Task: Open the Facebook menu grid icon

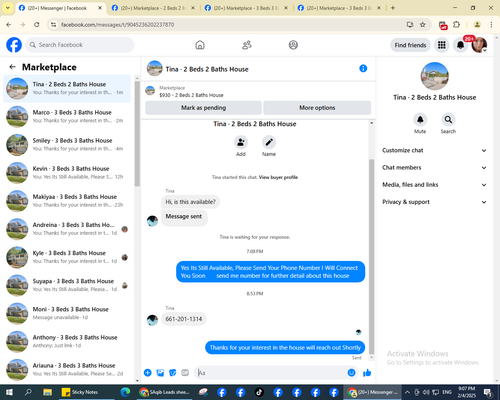Action: (442, 45)
